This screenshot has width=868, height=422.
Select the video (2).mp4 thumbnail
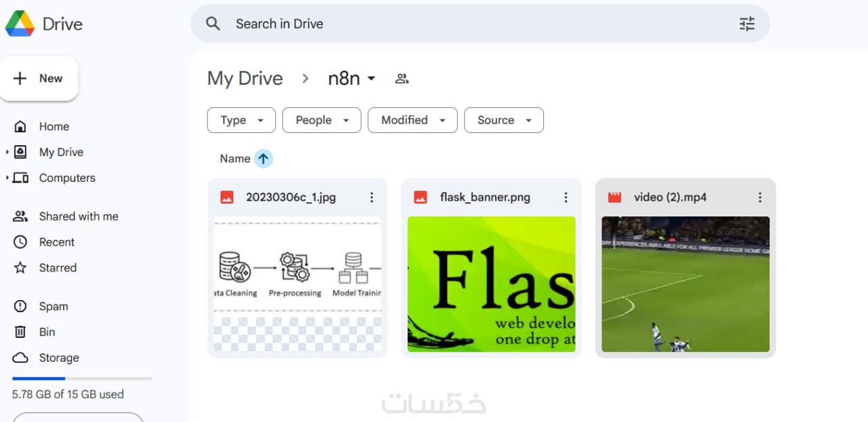coord(686,284)
